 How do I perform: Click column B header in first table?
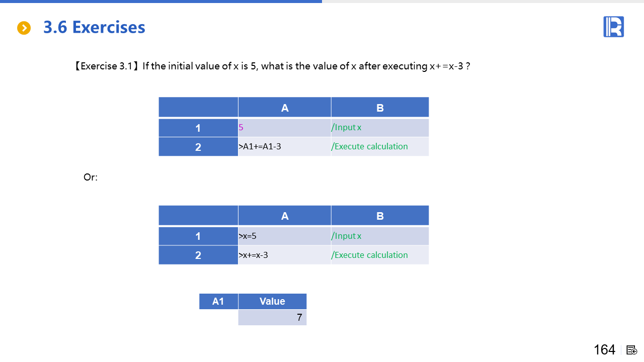pyautogui.click(x=380, y=108)
